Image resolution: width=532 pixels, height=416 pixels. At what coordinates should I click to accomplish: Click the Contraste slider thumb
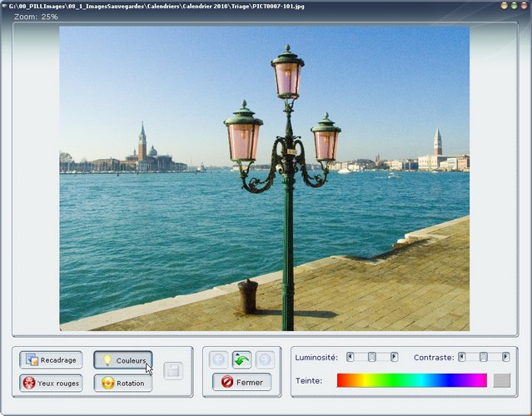(x=484, y=357)
